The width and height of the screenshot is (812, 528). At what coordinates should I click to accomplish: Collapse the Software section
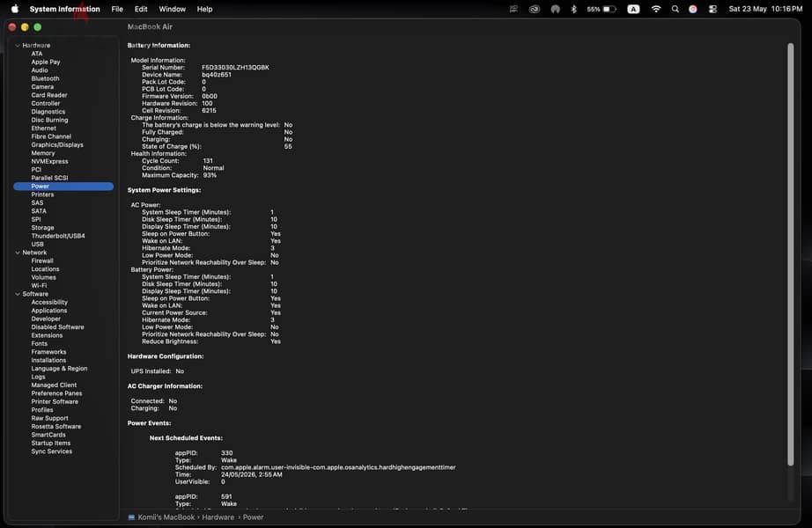coord(18,294)
